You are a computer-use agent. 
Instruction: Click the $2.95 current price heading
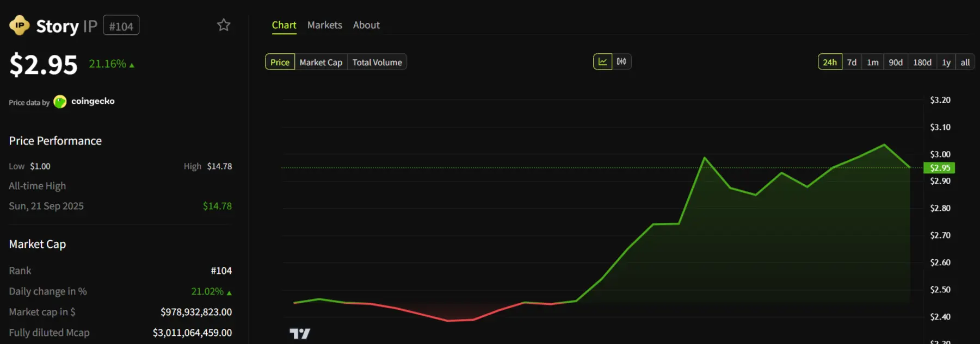(44, 65)
